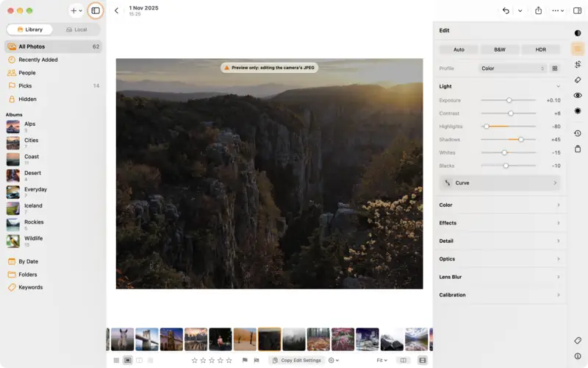Open the Iceland album
The width and height of the screenshot is (588, 368).
tap(53, 208)
